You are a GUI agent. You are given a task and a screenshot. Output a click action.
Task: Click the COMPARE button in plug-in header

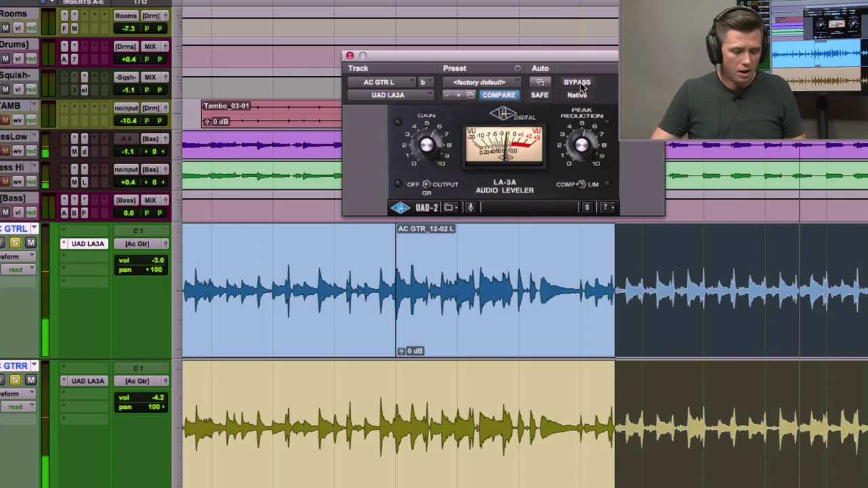click(x=498, y=95)
